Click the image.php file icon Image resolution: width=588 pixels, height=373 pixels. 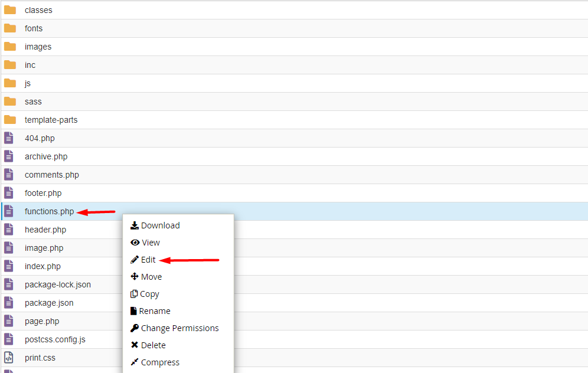click(9, 248)
